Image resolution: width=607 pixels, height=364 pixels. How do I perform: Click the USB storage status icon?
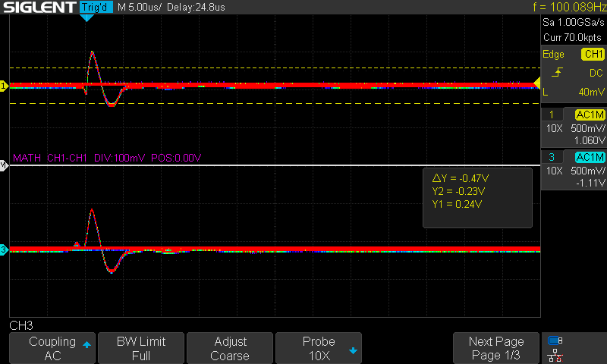555,340
